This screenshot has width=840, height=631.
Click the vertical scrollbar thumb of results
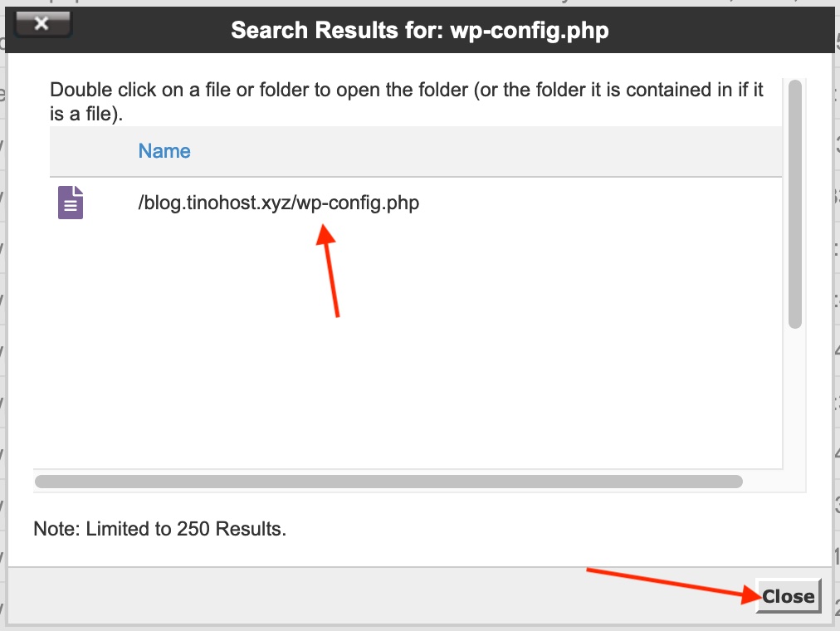[795, 203]
